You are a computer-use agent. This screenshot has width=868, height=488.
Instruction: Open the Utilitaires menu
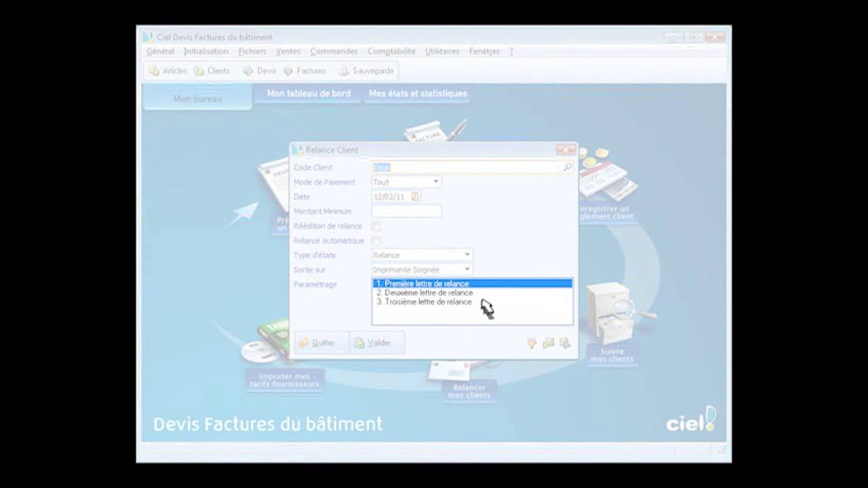click(442, 52)
